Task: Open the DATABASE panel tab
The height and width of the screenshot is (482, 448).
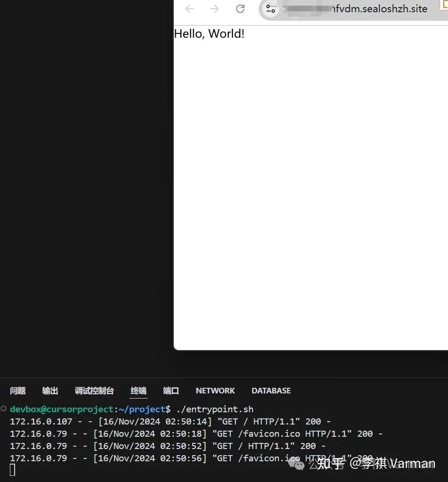Action: pos(271,391)
